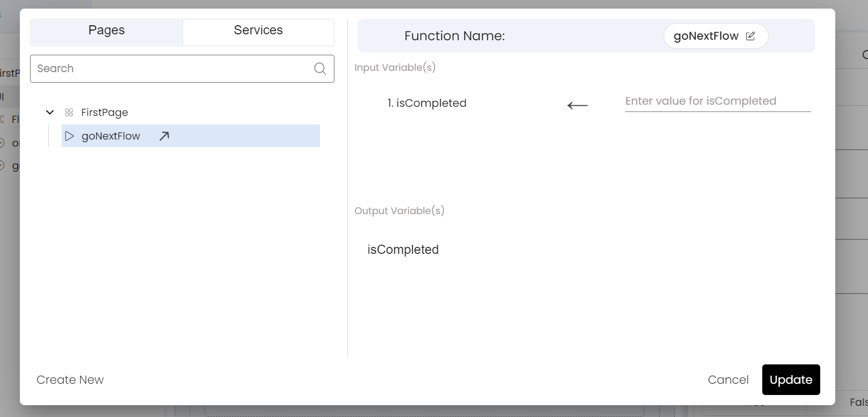Click the goNextFlow function name pill
Image resolution: width=868 pixels, height=417 pixels.
tap(716, 36)
